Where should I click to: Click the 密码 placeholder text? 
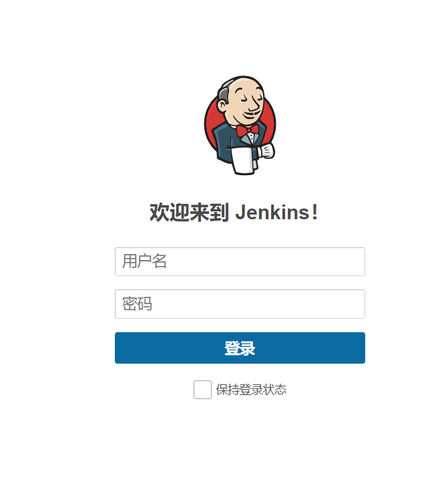click(x=137, y=303)
